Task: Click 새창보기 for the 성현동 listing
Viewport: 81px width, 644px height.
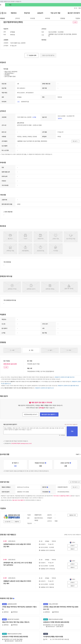Action: [72, 549]
